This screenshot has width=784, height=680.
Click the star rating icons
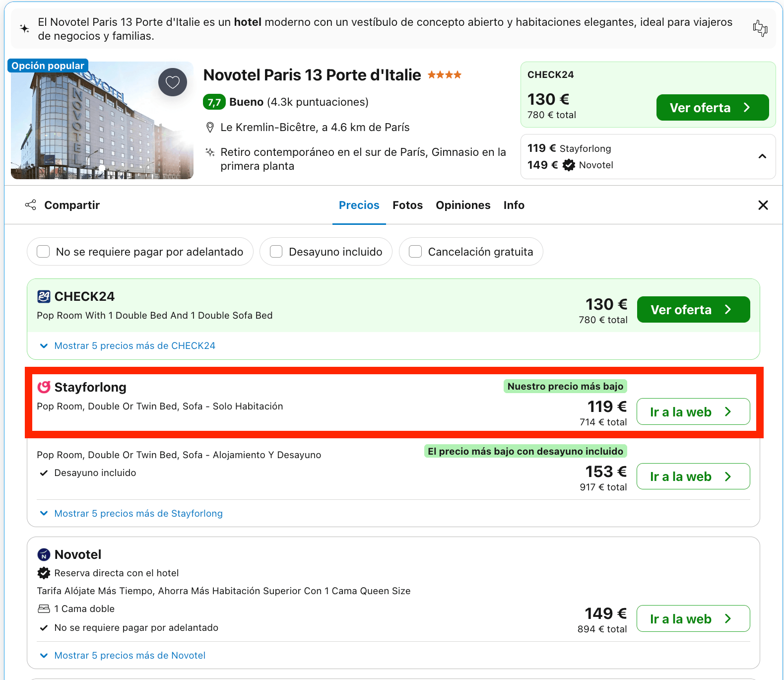click(445, 75)
